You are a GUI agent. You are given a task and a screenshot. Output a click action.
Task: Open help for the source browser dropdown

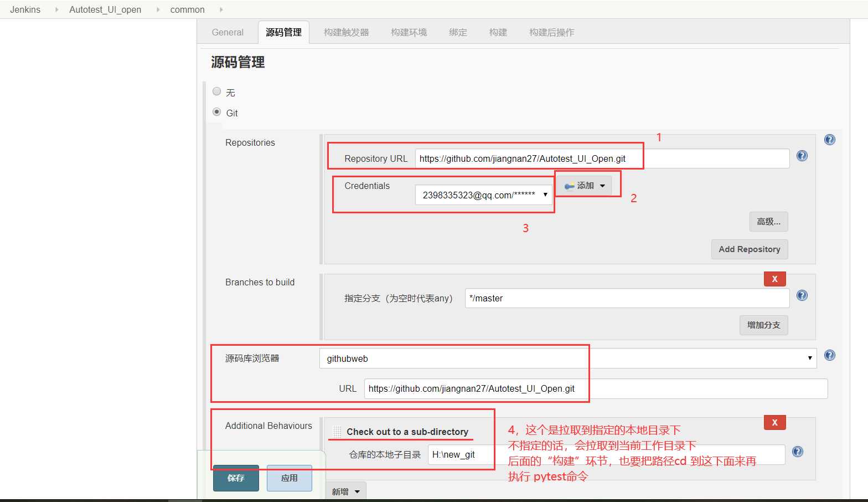click(829, 355)
